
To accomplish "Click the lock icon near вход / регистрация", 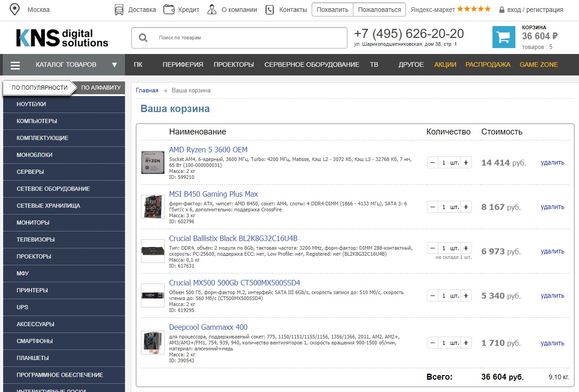I will 502,10.
